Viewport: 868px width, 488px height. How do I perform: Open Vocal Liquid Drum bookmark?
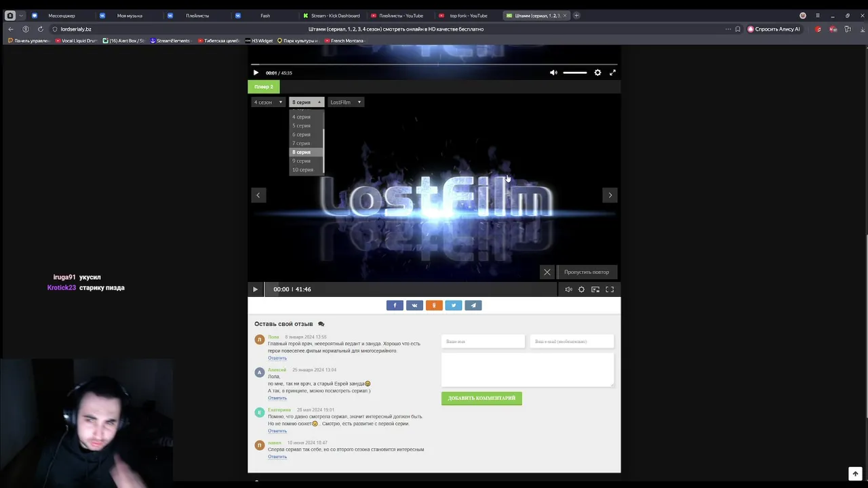tap(77, 41)
